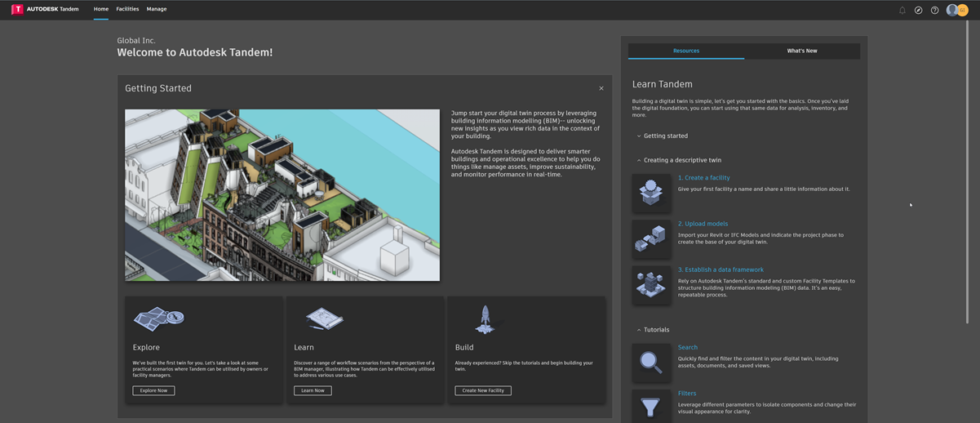This screenshot has width=980, height=423.
Task: Open the help question mark icon
Action: pos(935,11)
